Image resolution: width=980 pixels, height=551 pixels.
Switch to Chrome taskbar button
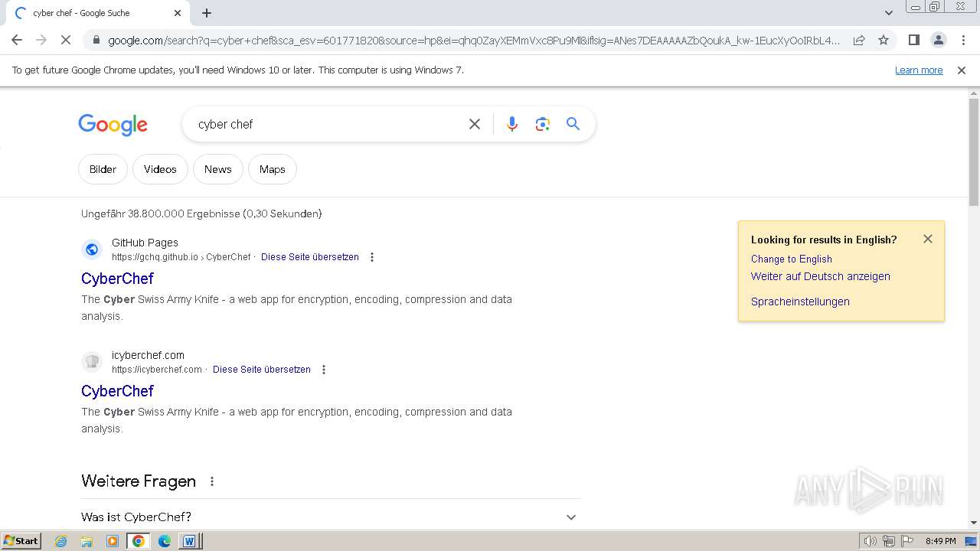pyautogui.click(x=138, y=541)
